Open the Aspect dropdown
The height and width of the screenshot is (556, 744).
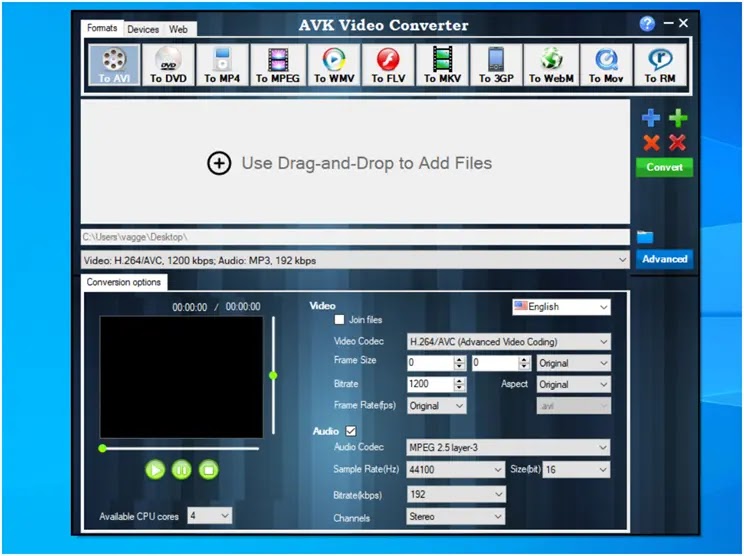[x=574, y=384]
